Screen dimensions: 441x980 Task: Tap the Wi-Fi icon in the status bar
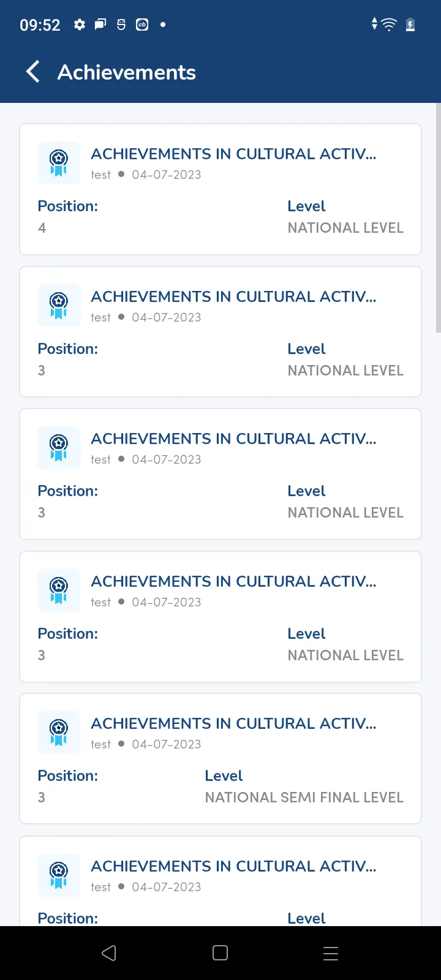(389, 24)
